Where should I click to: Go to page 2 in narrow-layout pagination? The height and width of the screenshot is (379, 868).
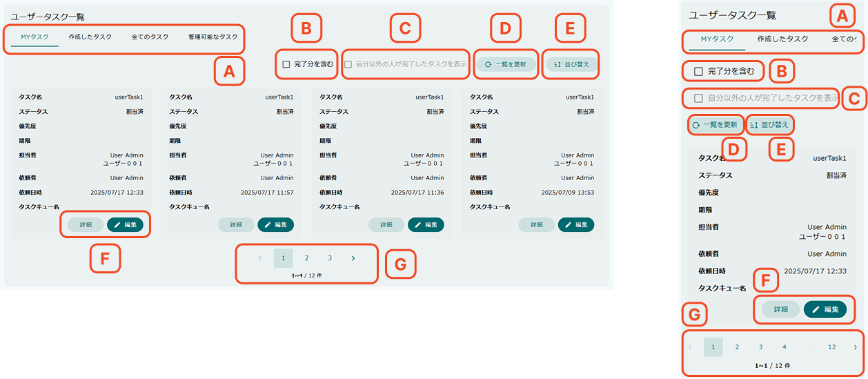[737, 347]
